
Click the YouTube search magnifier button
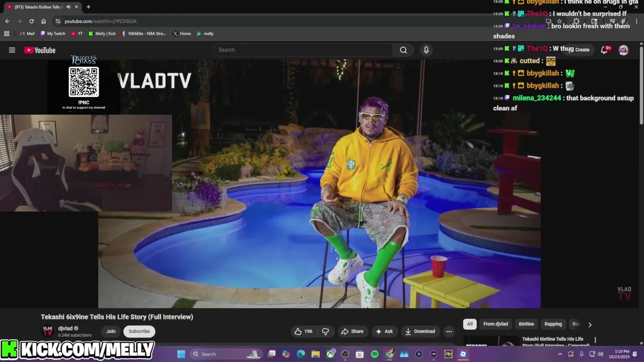pos(404,50)
